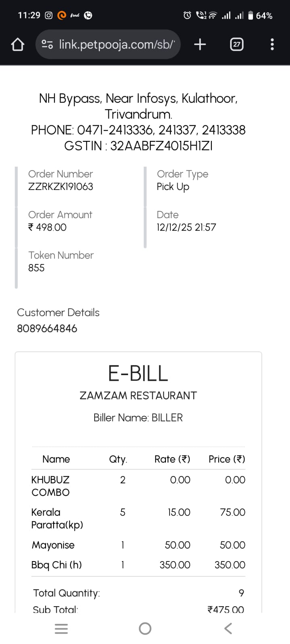Tap the new tab plus icon
Image resolution: width=290 pixels, height=644 pixels.
[200, 44]
